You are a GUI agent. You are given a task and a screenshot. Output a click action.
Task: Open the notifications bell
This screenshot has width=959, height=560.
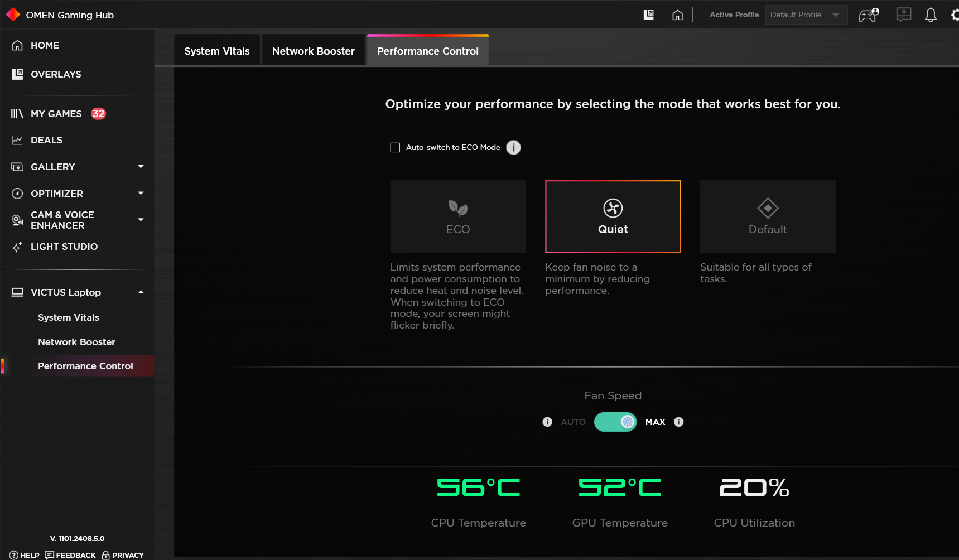coord(931,15)
